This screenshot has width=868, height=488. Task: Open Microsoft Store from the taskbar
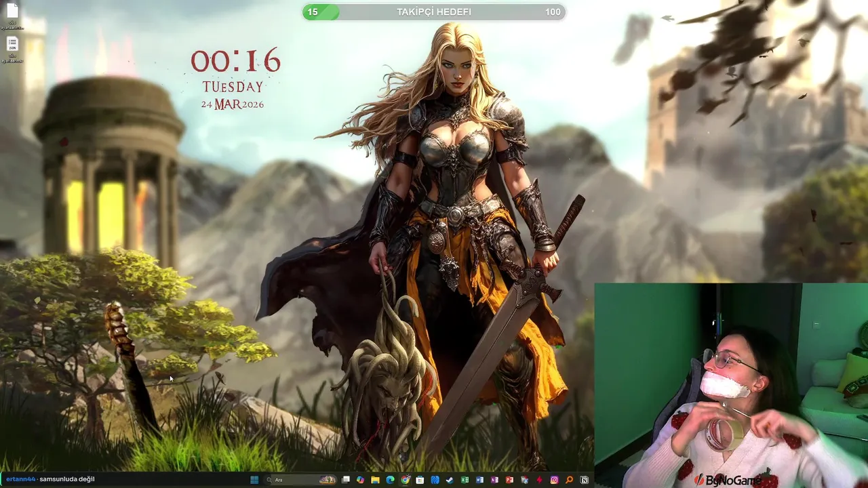pyautogui.click(x=420, y=480)
